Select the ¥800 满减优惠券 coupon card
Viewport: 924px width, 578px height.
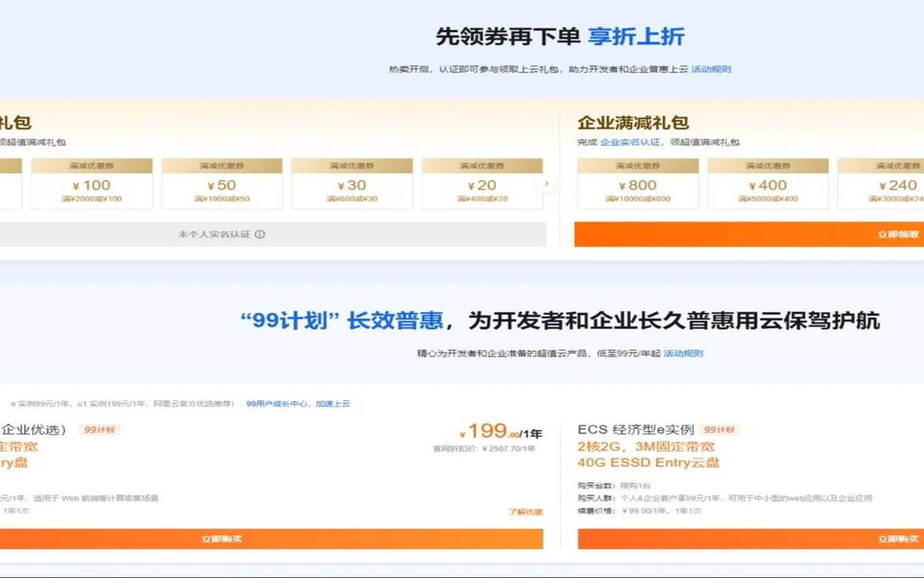[639, 184]
